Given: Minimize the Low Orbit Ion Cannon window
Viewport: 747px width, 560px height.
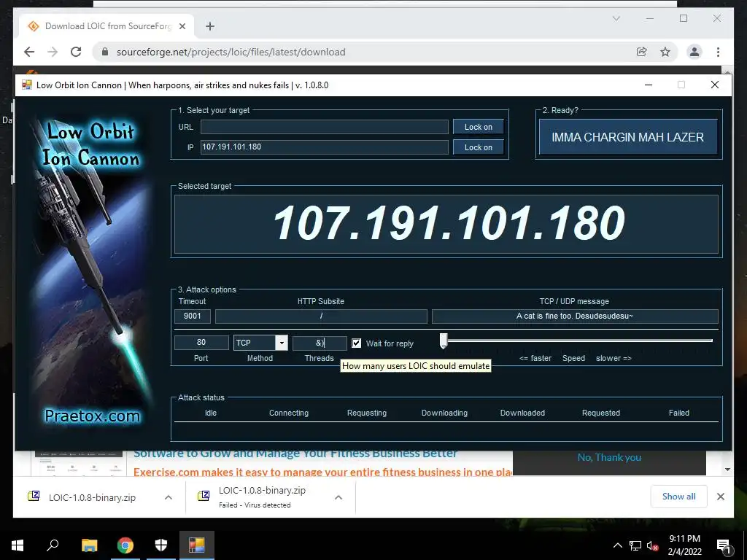Looking at the screenshot, I should tap(649, 85).
